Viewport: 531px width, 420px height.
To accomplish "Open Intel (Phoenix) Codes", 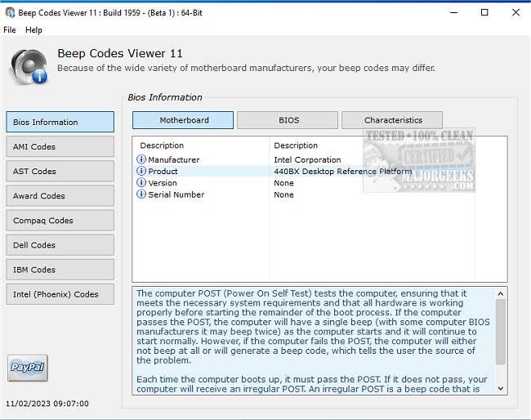I will pyautogui.click(x=60, y=294).
